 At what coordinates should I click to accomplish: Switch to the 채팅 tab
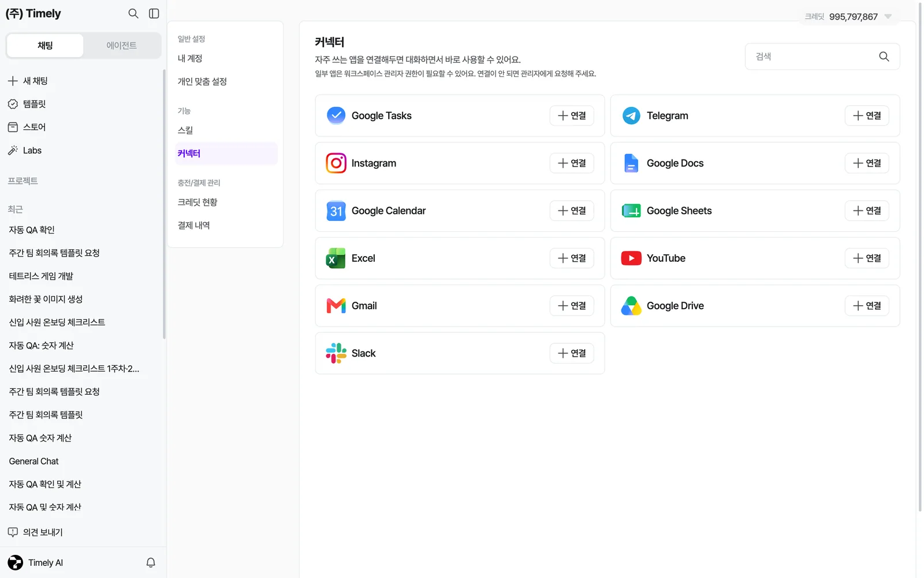pyautogui.click(x=45, y=46)
